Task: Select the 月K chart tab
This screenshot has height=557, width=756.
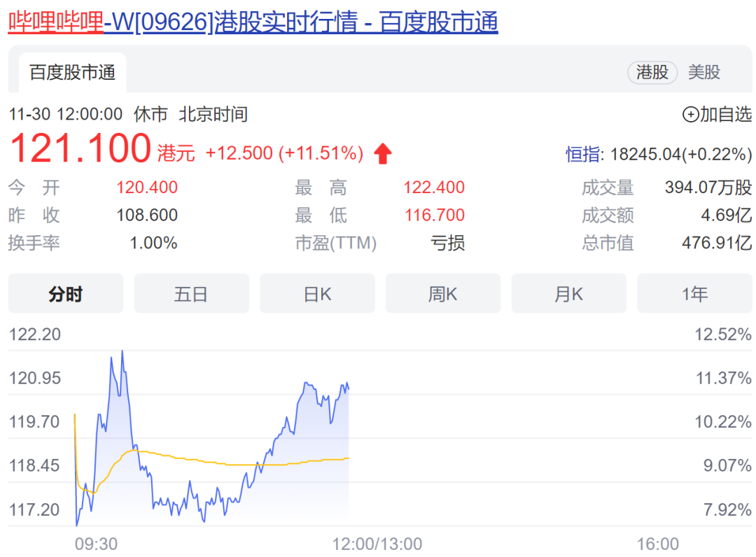Action: [569, 293]
